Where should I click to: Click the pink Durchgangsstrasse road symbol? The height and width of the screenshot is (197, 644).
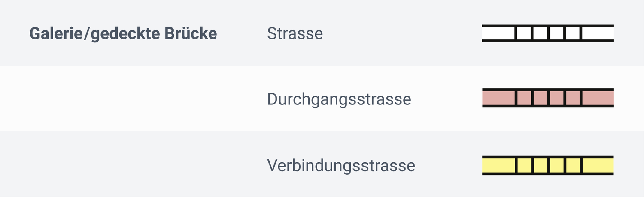(x=547, y=98)
